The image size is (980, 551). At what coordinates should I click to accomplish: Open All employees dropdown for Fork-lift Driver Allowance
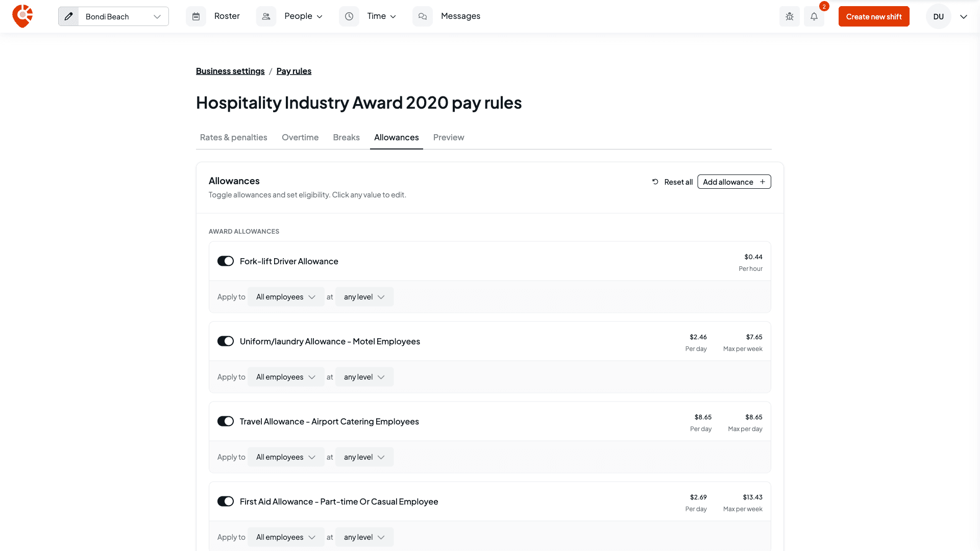coord(286,297)
